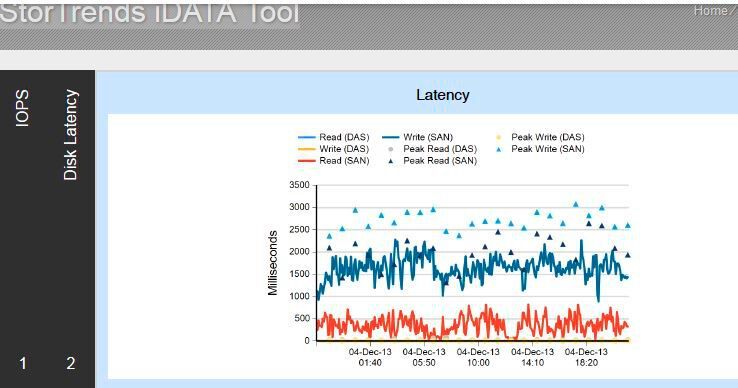
Task: Toggle Peak Write (DAS) legend entry
Action: coord(540,137)
